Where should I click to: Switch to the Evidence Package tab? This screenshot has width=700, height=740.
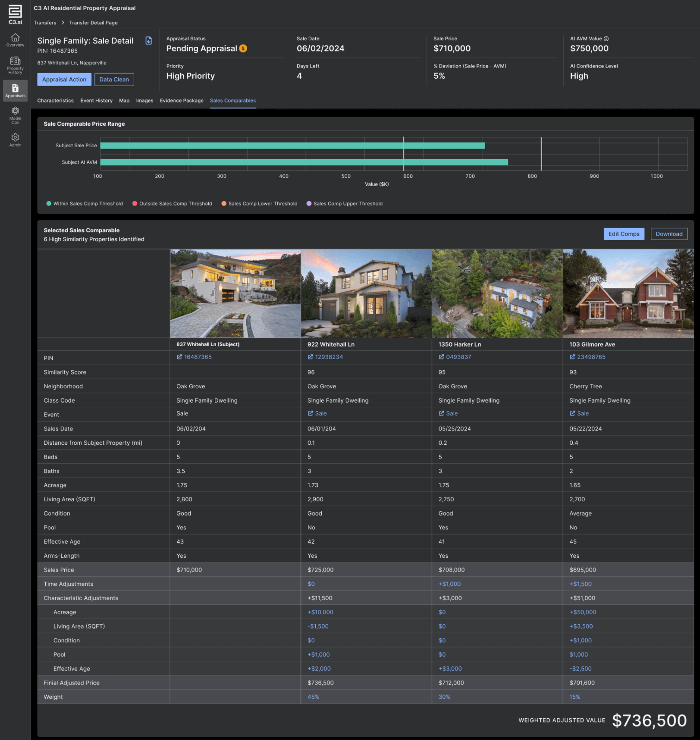(x=181, y=101)
